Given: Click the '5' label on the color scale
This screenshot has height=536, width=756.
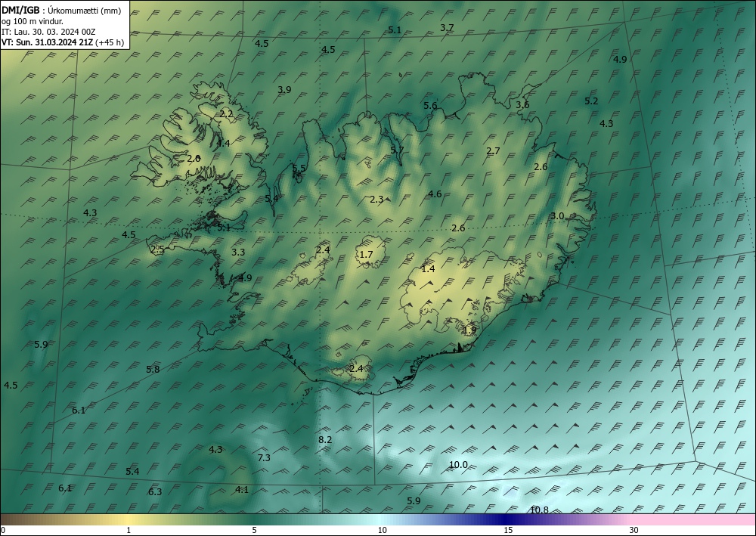Looking at the screenshot, I should pyautogui.click(x=254, y=530).
